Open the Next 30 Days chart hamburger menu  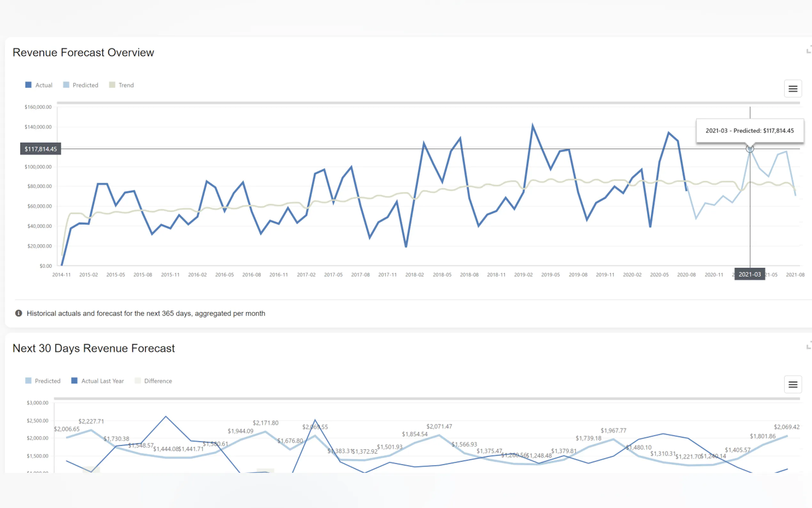(x=792, y=385)
